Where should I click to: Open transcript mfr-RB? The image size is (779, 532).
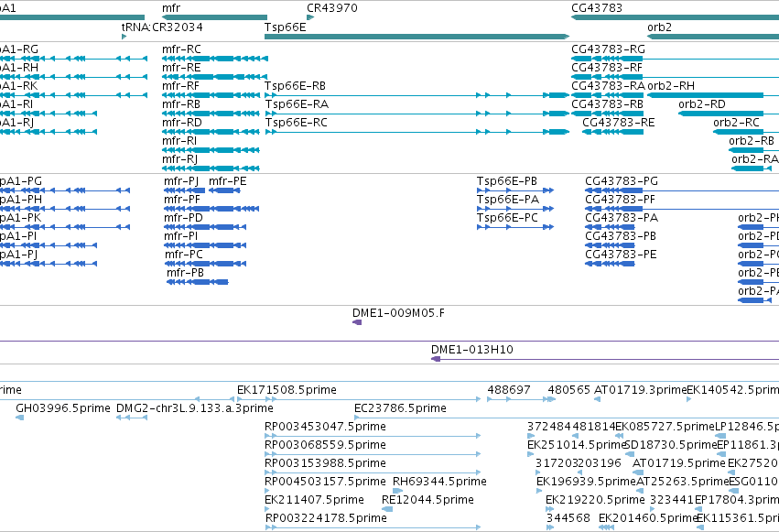point(211,114)
